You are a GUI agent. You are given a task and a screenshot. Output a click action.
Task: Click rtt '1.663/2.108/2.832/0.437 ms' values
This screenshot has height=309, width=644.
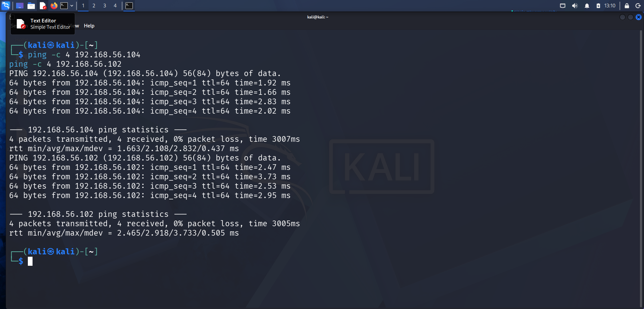click(x=178, y=148)
